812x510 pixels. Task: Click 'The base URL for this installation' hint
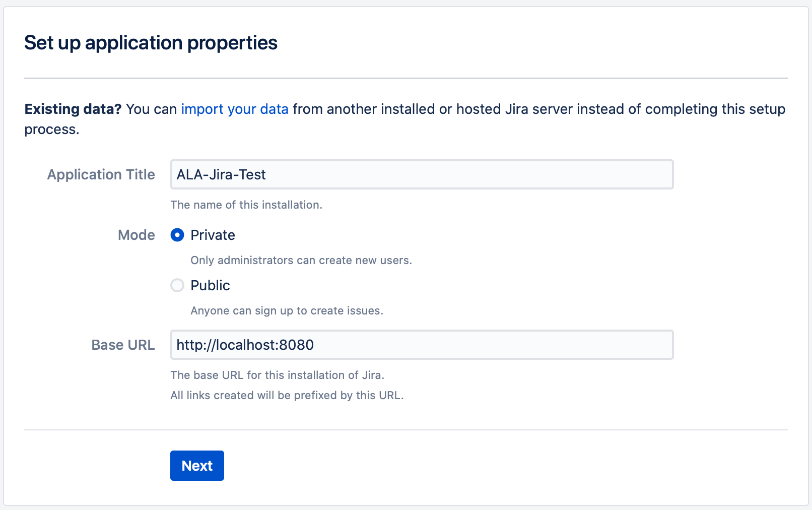(277, 375)
